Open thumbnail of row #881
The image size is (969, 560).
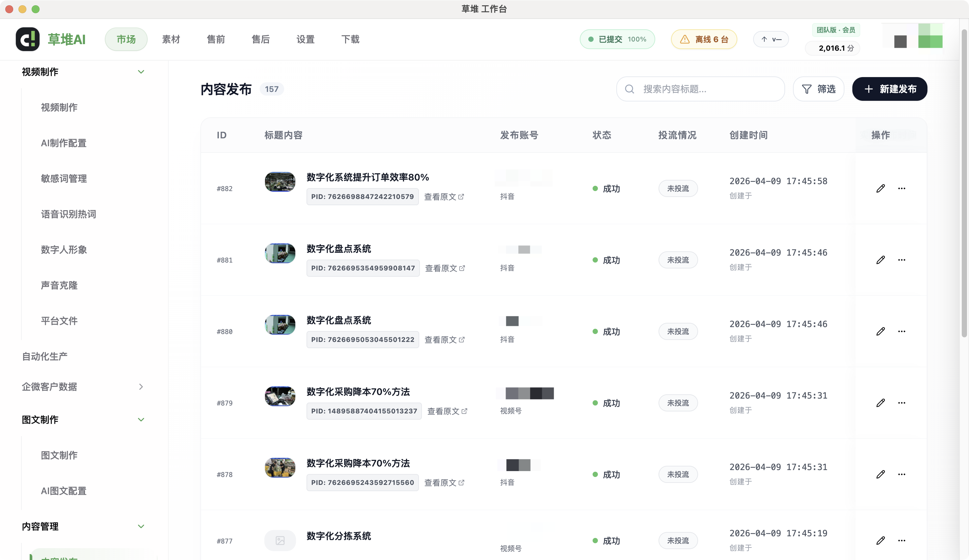click(280, 253)
